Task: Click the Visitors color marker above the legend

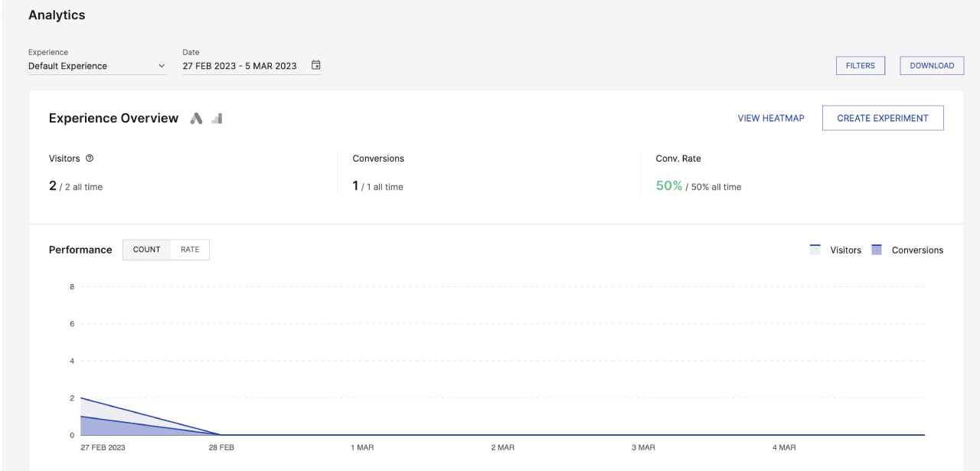Action: 815,249
